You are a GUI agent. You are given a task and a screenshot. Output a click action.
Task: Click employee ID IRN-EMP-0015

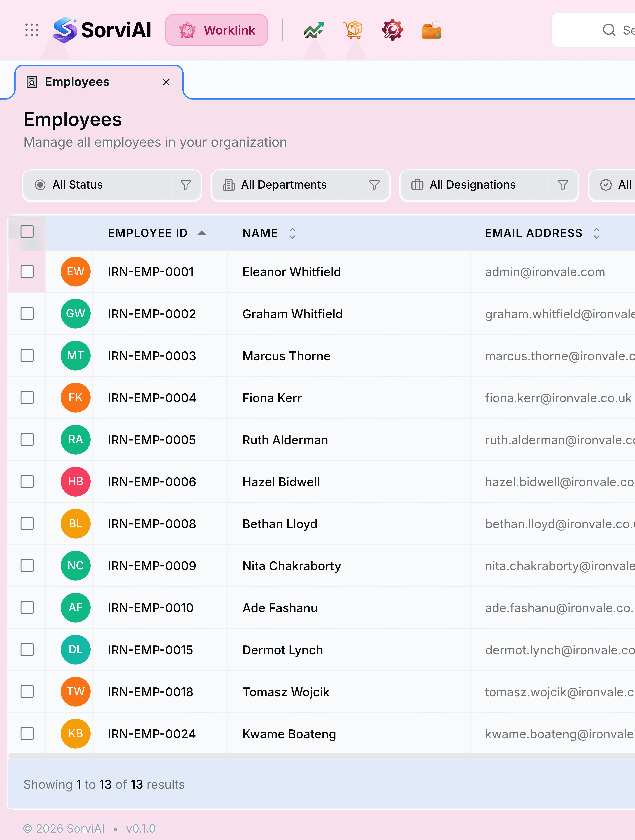click(x=150, y=650)
